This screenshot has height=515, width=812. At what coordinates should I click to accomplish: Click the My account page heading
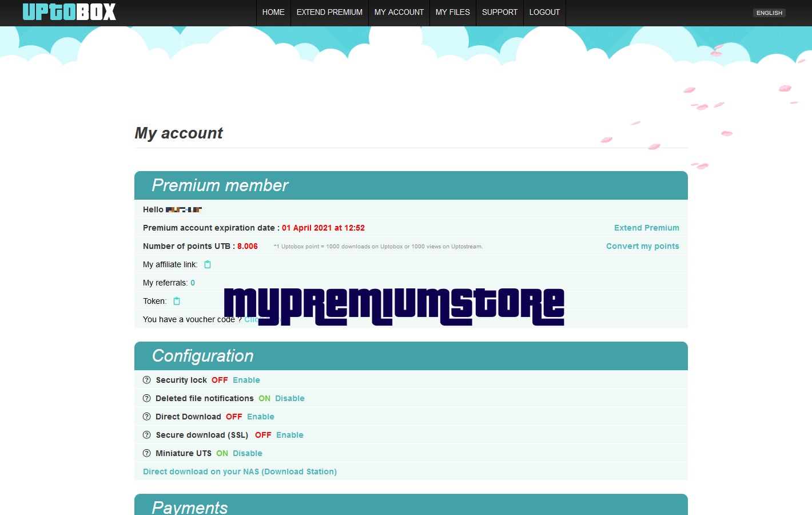pyautogui.click(x=178, y=133)
